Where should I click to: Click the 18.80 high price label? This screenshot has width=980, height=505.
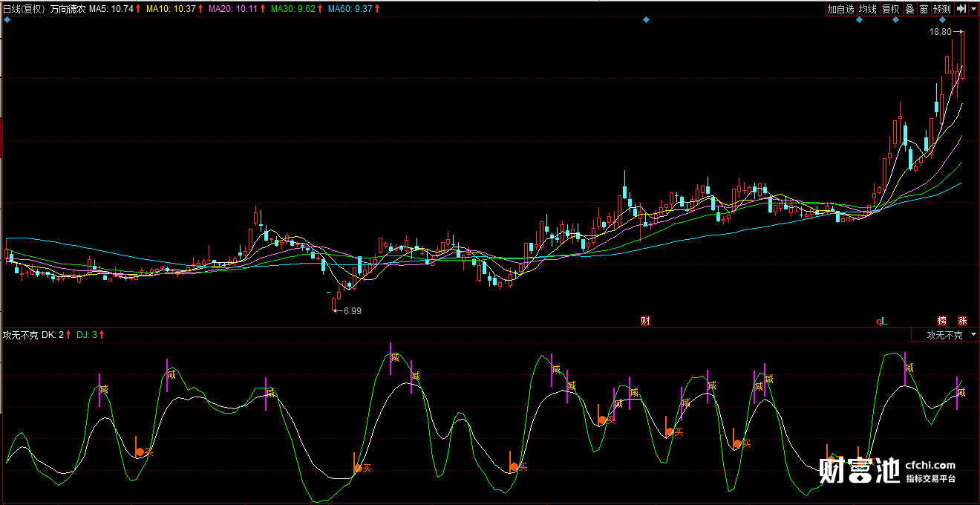(x=940, y=33)
